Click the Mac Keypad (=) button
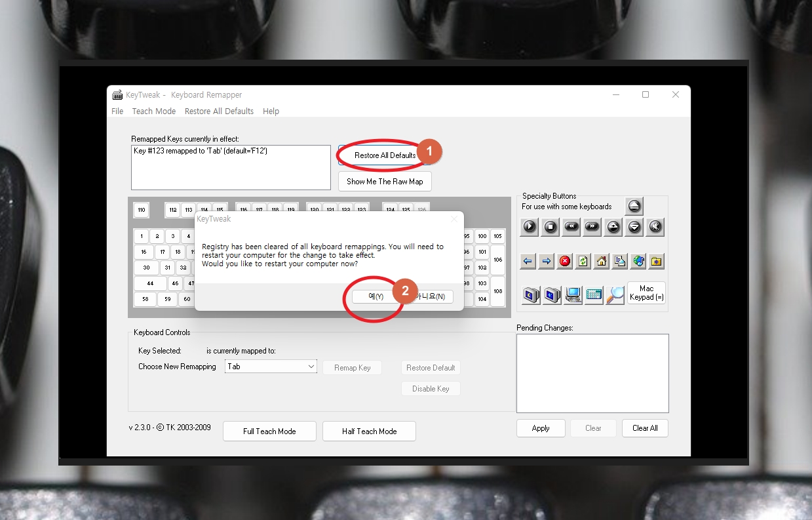812x520 pixels. click(x=646, y=293)
